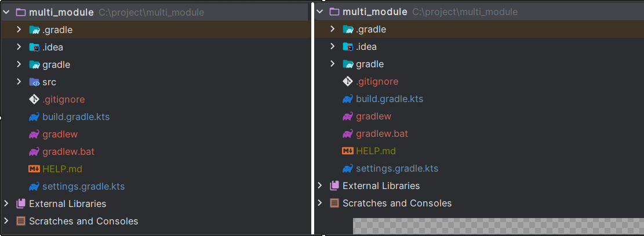Select build.gradle.kts file name in left panel
This screenshot has width=644, height=236.
pyautogui.click(x=76, y=117)
